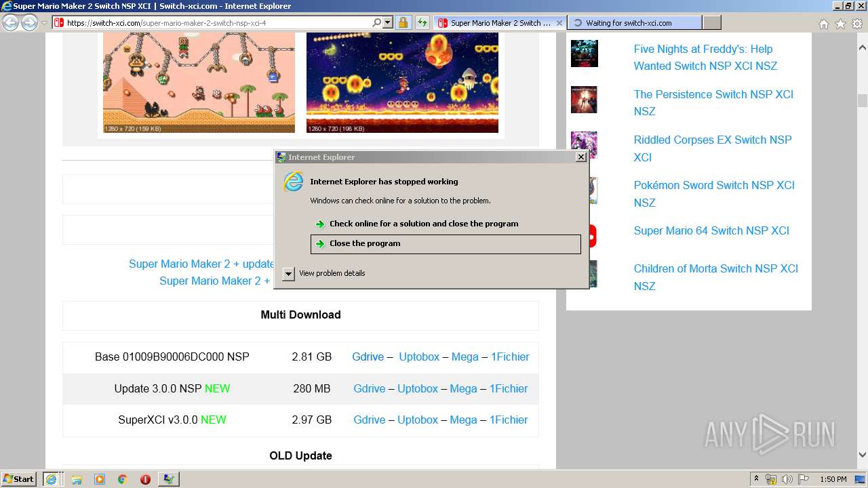This screenshot has height=488, width=868.
Task: Click the browser Forward arrow button
Action: click(x=29, y=22)
